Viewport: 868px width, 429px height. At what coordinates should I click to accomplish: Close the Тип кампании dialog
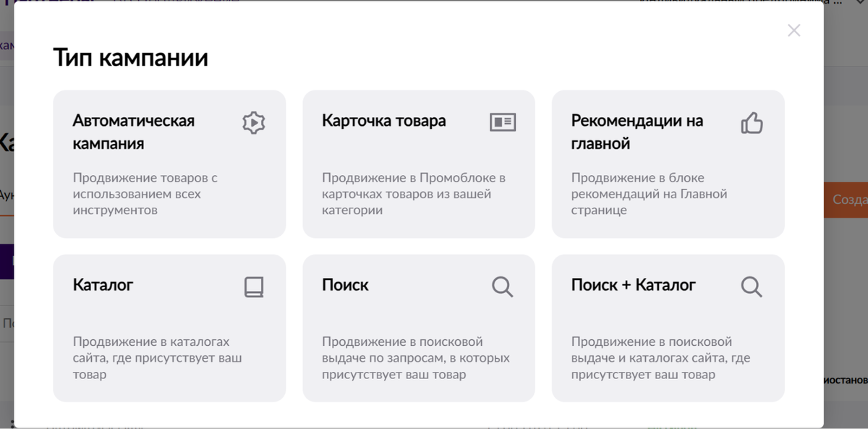click(x=794, y=30)
